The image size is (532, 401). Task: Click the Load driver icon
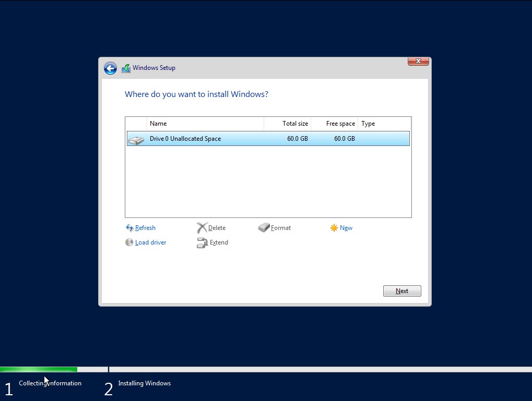[x=129, y=242]
